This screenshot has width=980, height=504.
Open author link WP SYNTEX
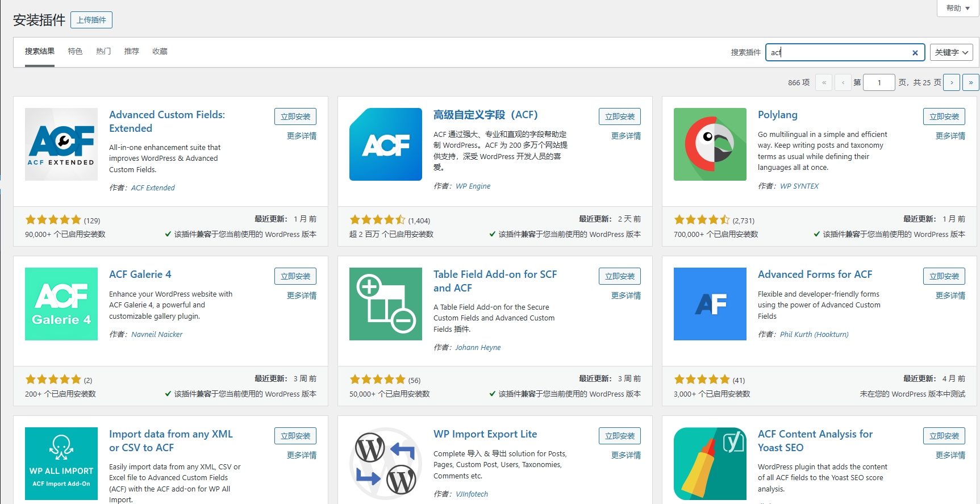(799, 186)
